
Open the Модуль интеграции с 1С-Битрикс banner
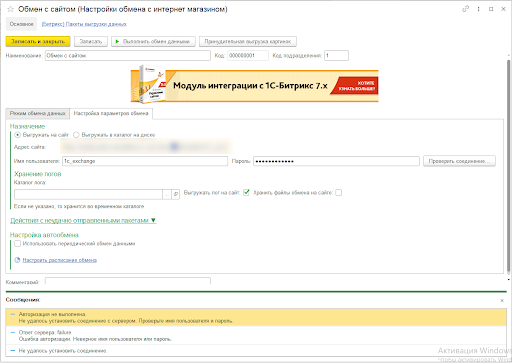(x=254, y=85)
